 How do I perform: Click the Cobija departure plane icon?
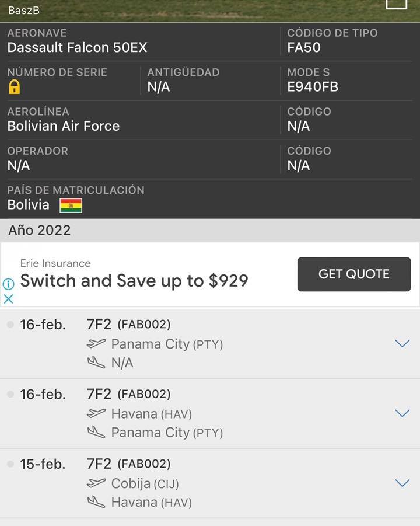coord(96,484)
